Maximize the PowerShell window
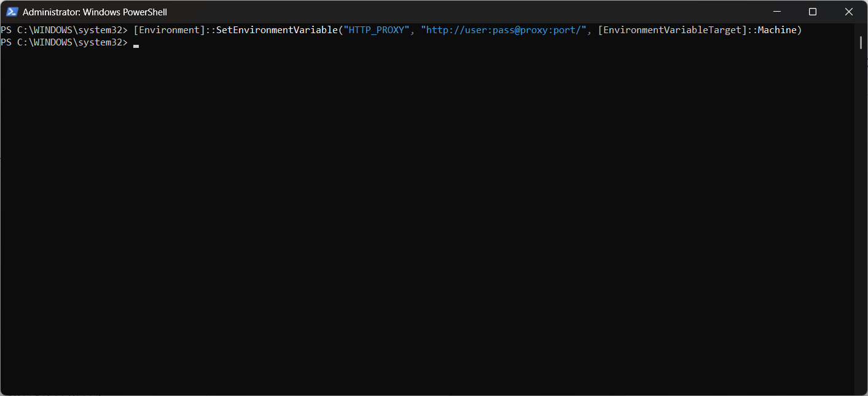 [x=812, y=11]
